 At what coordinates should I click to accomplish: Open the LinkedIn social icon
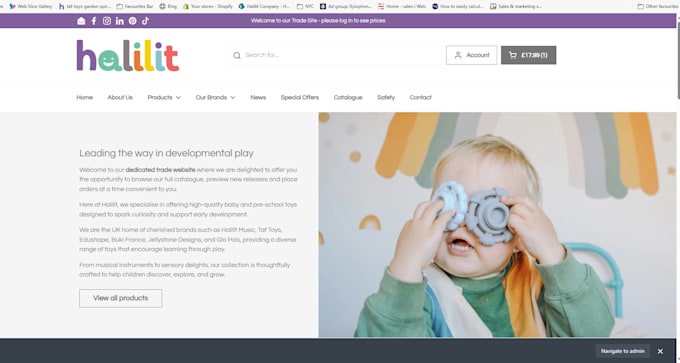tap(120, 21)
